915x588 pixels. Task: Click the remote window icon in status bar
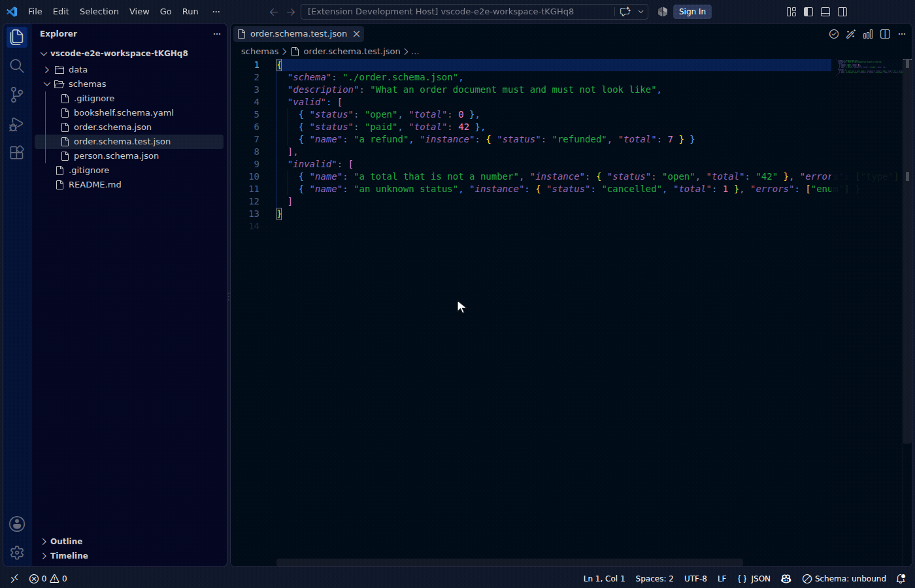pos(14,579)
